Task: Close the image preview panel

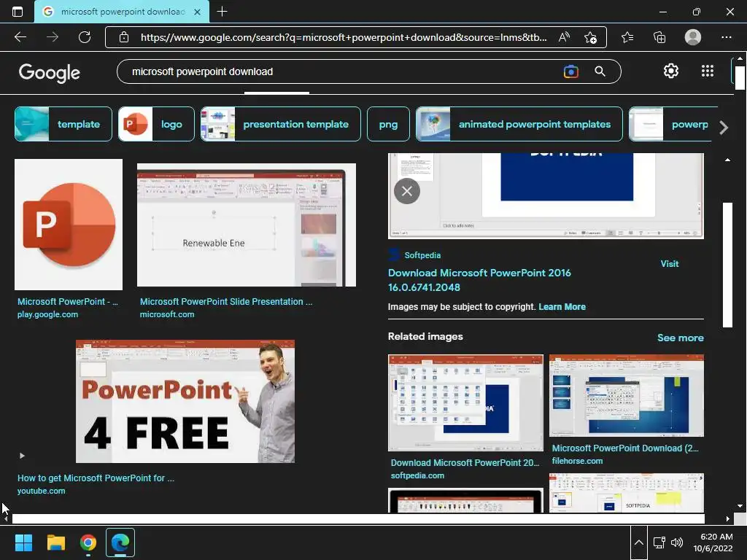Action: tap(407, 191)
